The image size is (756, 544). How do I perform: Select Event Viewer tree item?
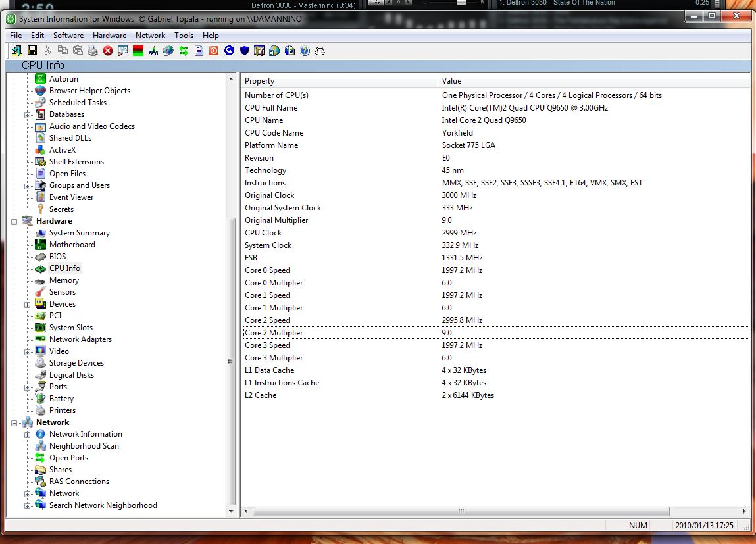tap(71, 197)
